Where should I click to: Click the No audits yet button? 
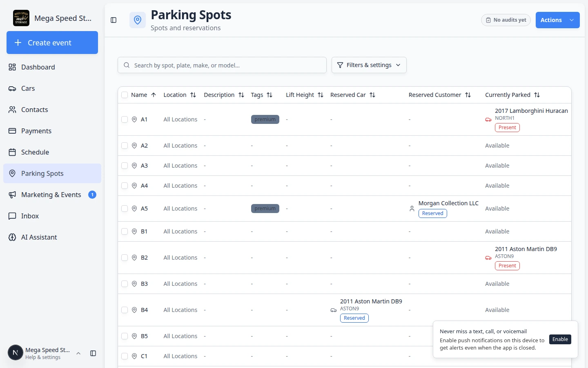coord(506,20)
